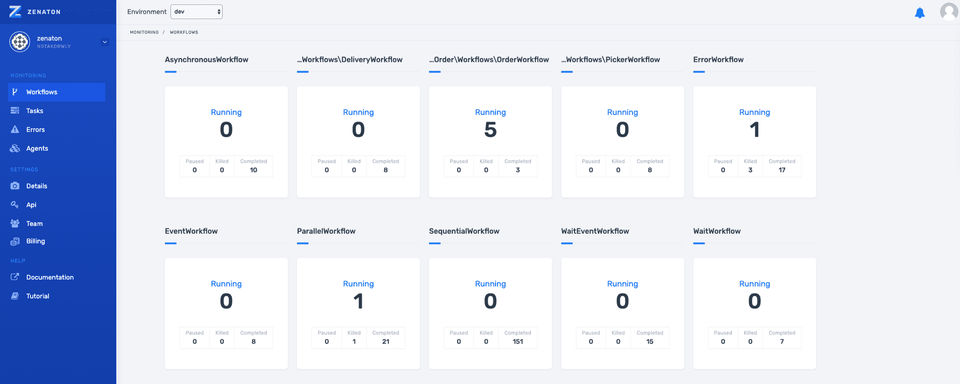
Task: Open the DeliveryWorkflow heading
Action: [350, 59]
